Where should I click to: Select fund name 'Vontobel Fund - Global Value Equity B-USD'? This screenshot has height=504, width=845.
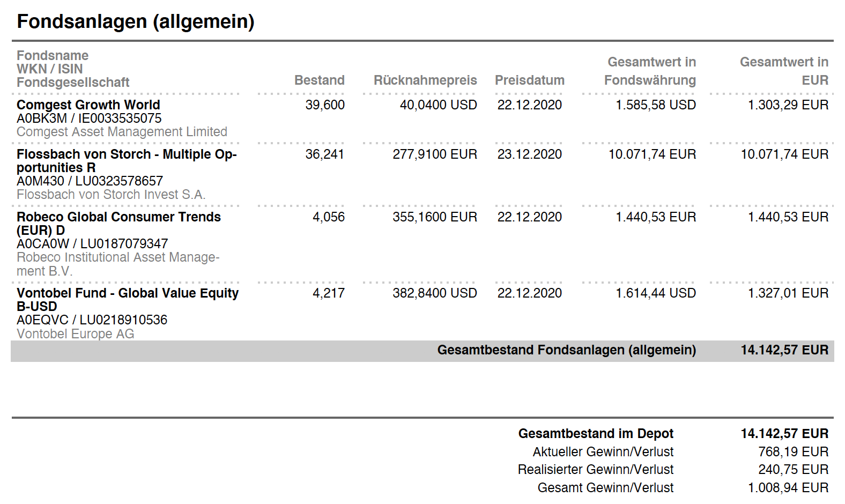click(128, 300)
